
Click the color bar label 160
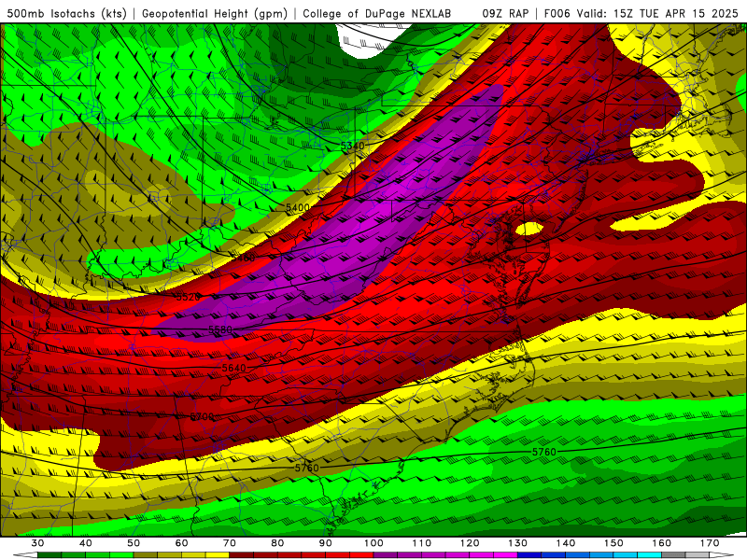tap(662, 543)
